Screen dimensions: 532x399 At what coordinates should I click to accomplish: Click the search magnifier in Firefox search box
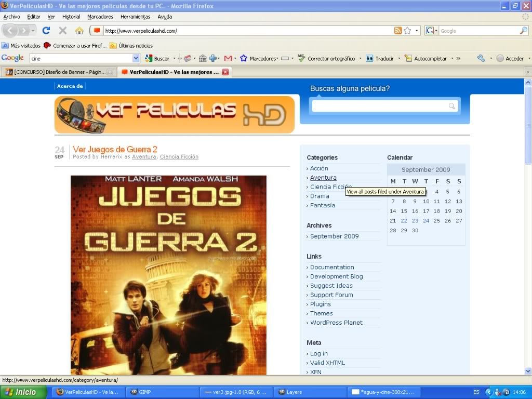[x=524, y=31]
